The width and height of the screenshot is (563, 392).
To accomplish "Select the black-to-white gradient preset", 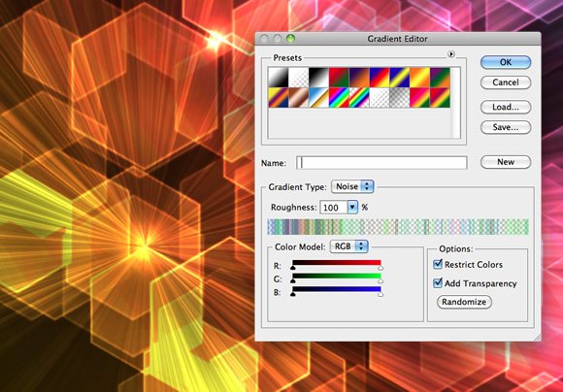I will pos(318,78).
